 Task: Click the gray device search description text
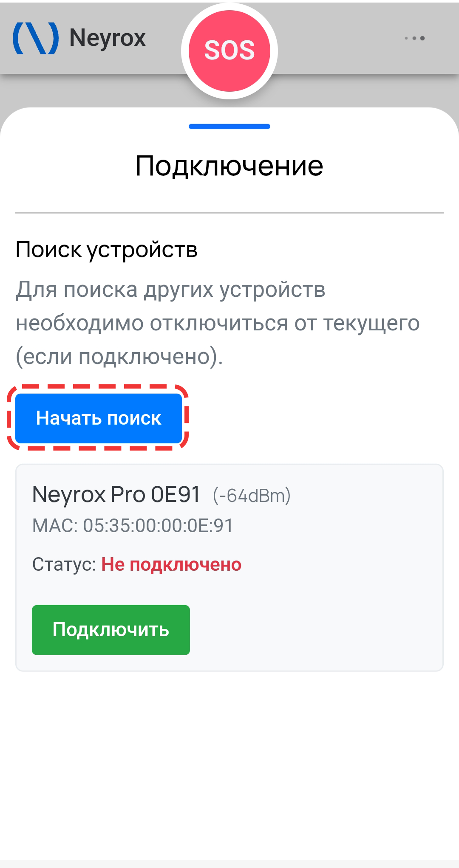pos(218,323)
